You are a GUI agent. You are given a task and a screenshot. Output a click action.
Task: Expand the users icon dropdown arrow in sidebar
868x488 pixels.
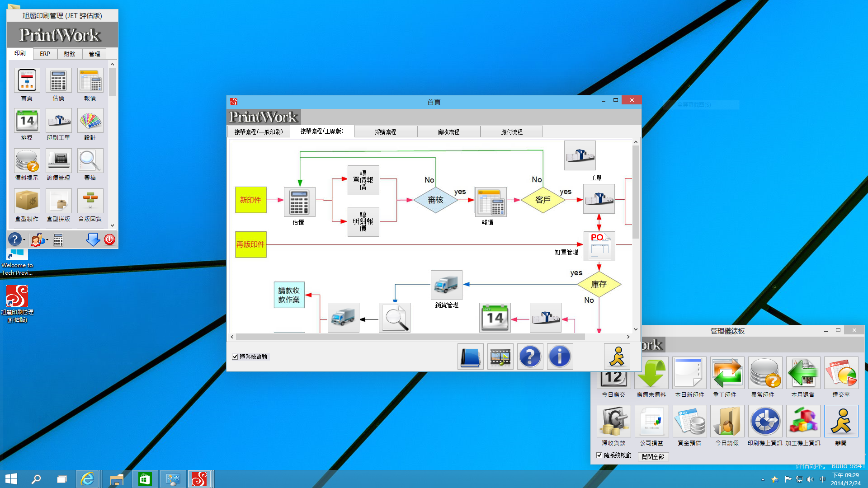click(x=47, y=240)
